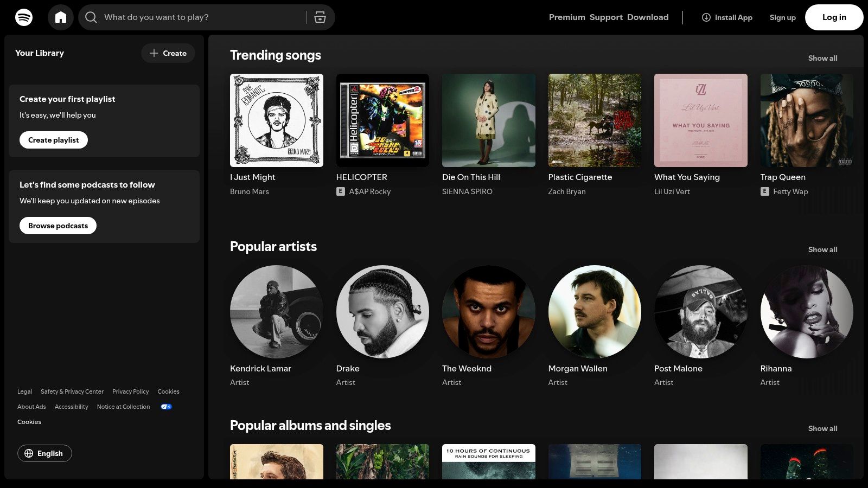
Task: Select the Home icon
Action: (60, 17)
